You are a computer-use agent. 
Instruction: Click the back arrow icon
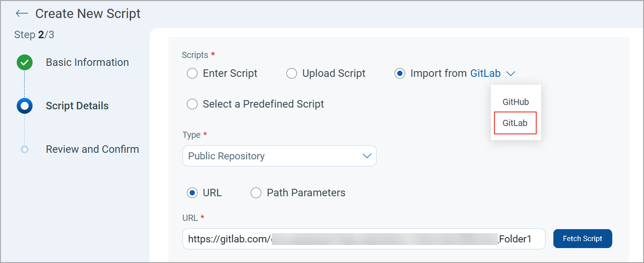coord(22,14)
